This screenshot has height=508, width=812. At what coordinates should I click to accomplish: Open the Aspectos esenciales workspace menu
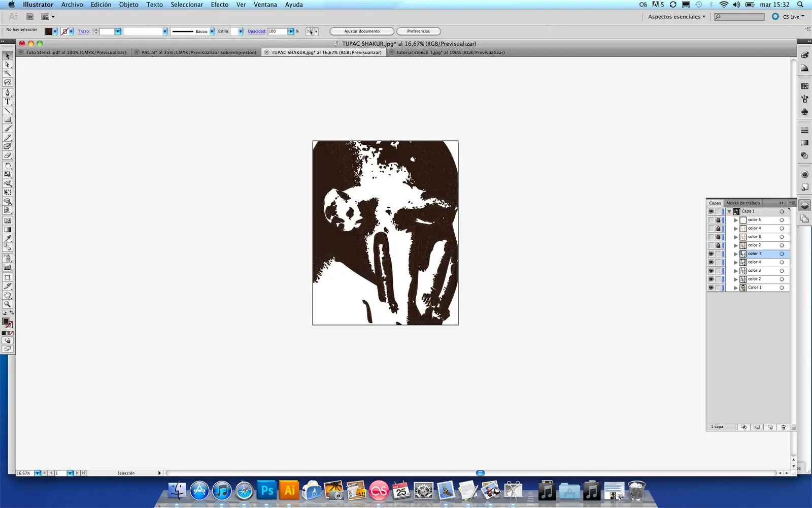676,17
